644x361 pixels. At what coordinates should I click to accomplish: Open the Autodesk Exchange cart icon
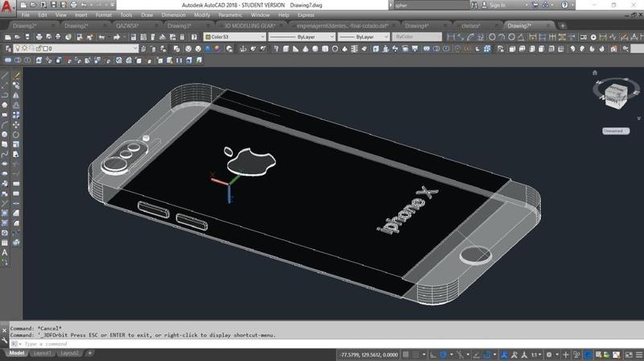[x=535, y=6]
